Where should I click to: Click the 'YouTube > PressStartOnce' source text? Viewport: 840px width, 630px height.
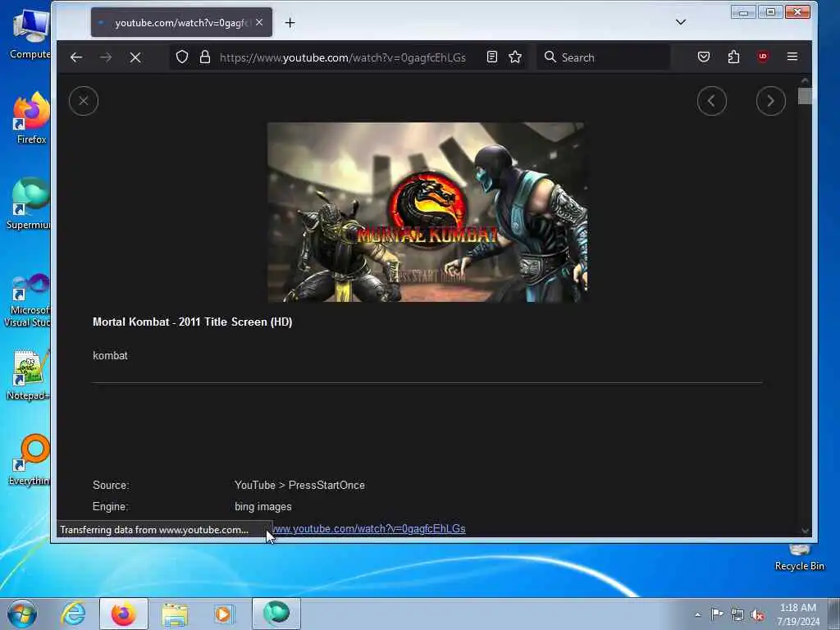pyautogui.click(x=299, y=486)
